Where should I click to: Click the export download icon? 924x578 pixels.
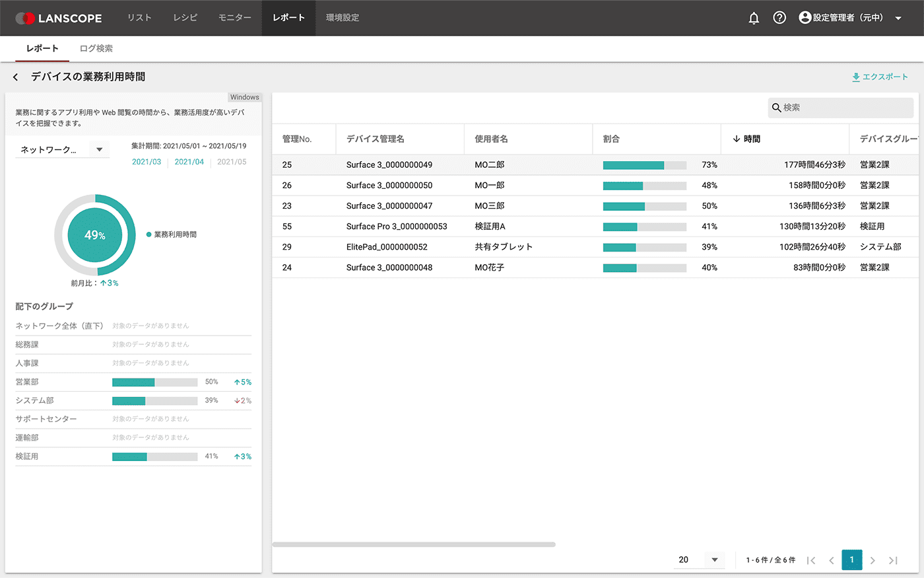pyautogui.click(x=855, y=77)
